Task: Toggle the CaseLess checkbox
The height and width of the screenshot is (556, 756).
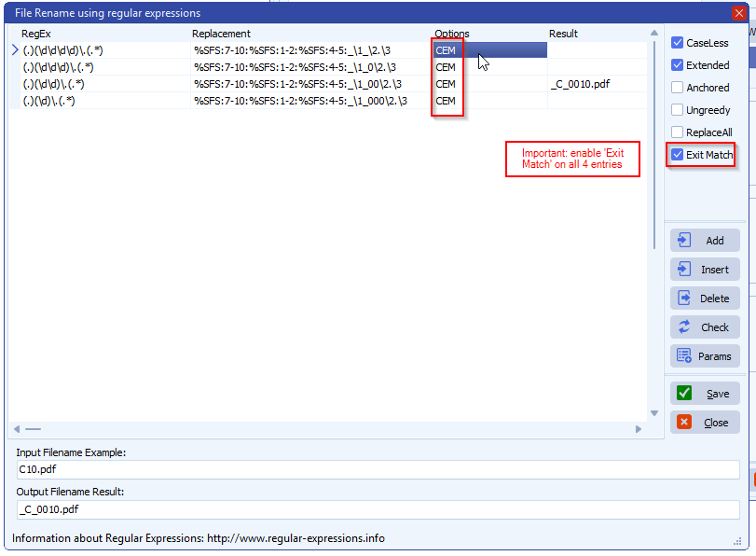Action: (677, 43)
